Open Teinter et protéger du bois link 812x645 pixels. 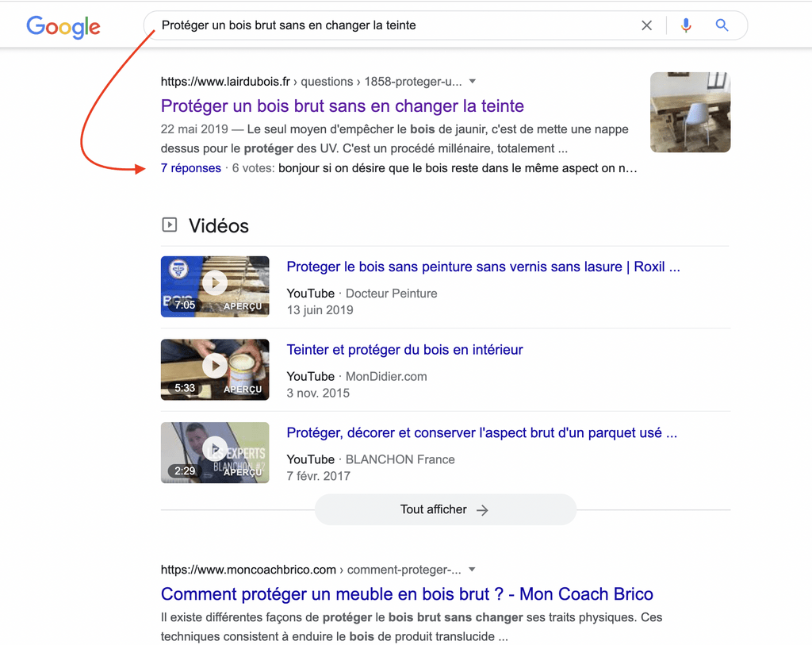tap(404, 349)
